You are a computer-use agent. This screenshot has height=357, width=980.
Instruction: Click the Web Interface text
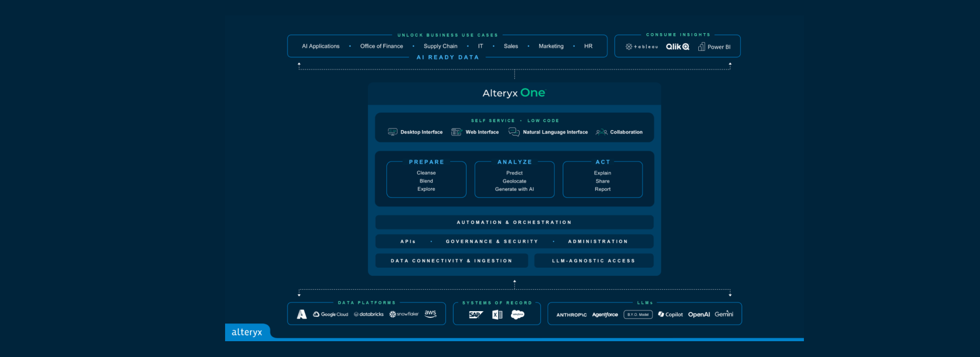click(x=482, y=132)
